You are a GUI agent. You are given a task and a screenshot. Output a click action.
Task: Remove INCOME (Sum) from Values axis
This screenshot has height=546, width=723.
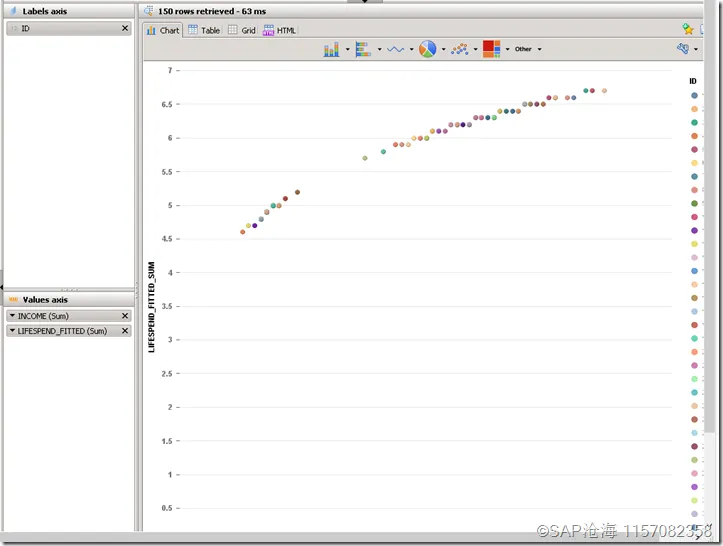click(x=124, y=316)
